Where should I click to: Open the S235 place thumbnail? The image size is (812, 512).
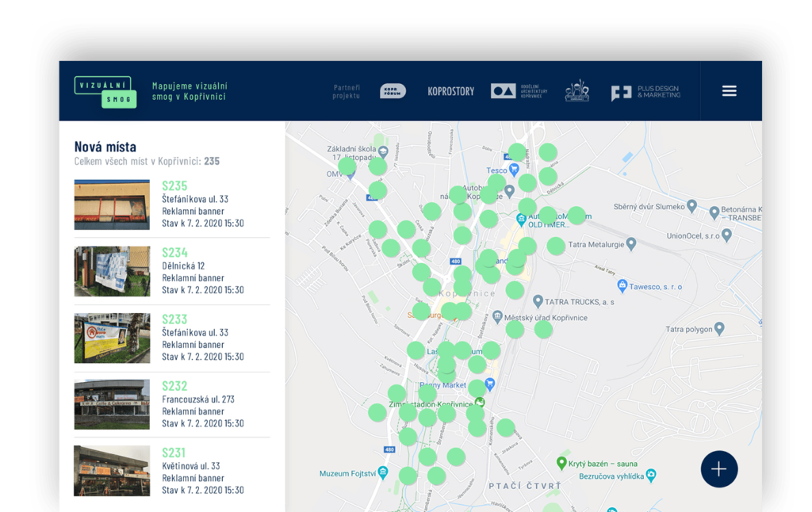tap(112, 204)
